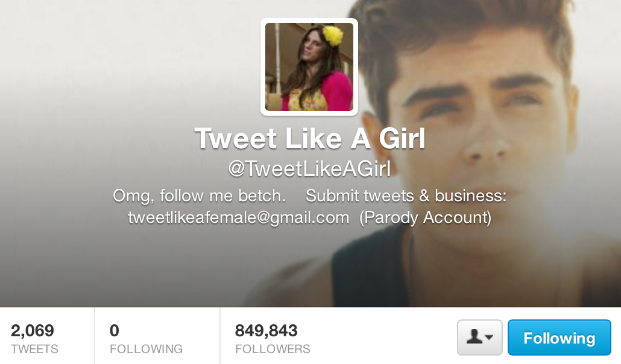
Task: Open the user actions person icon
Action: [474, 337]
